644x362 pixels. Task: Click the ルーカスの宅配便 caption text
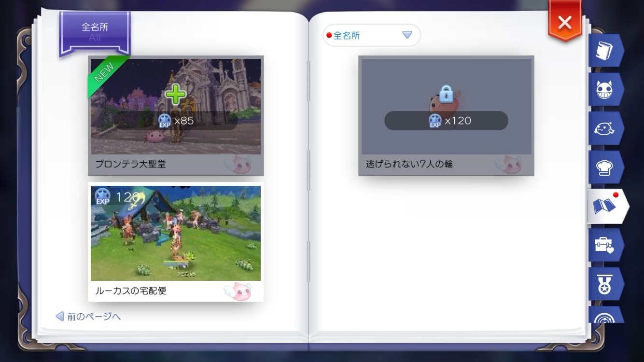[131, 291]
